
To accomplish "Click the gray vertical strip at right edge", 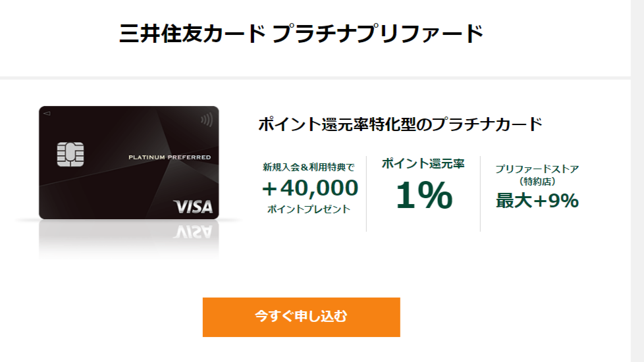I will click(637, 181).
